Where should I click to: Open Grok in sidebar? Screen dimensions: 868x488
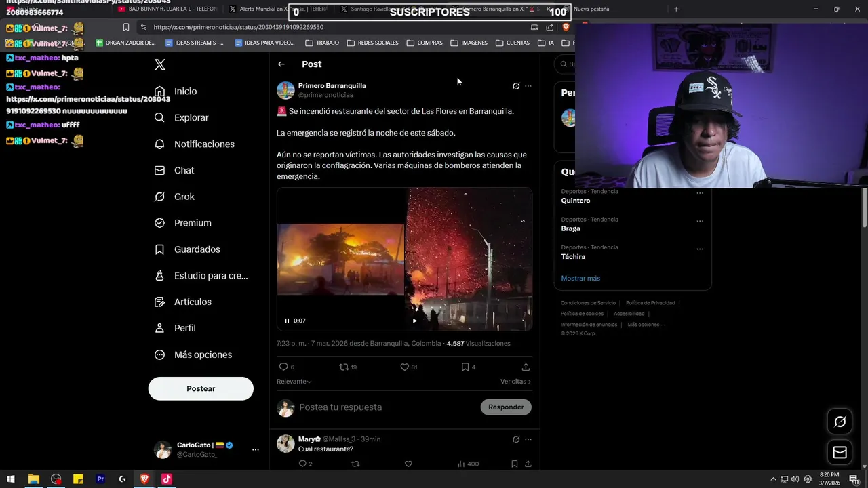point(174,197)
